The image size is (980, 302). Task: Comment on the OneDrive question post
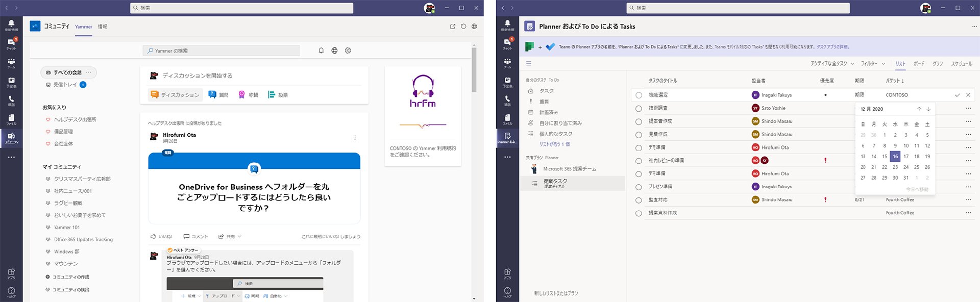(195, 237)
